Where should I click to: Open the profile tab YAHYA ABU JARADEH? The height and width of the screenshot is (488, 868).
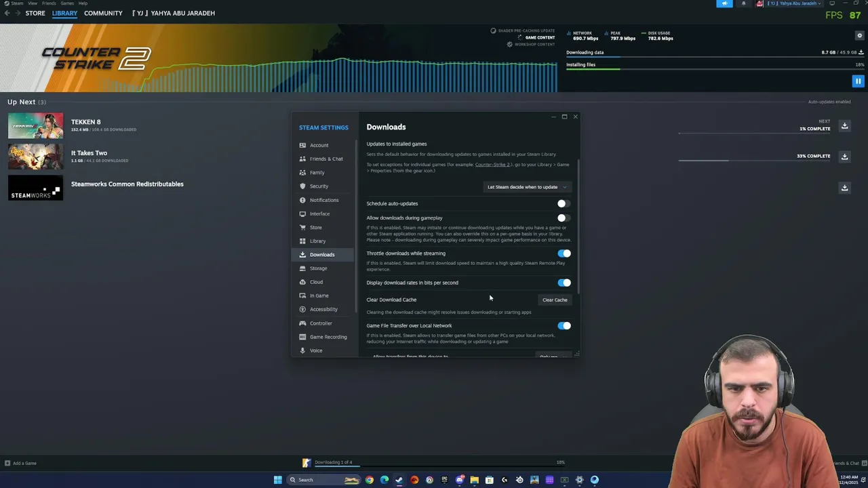tap(174, 13)
